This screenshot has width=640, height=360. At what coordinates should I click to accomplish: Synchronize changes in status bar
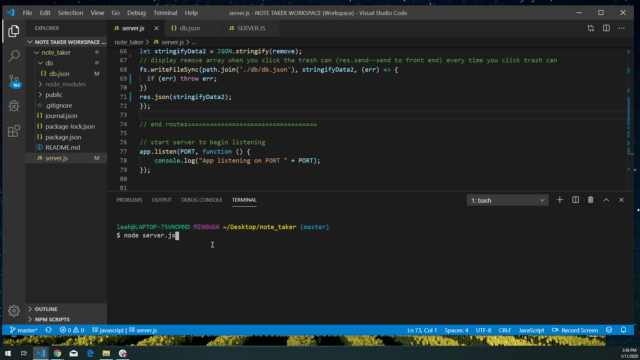pos(49,330)
